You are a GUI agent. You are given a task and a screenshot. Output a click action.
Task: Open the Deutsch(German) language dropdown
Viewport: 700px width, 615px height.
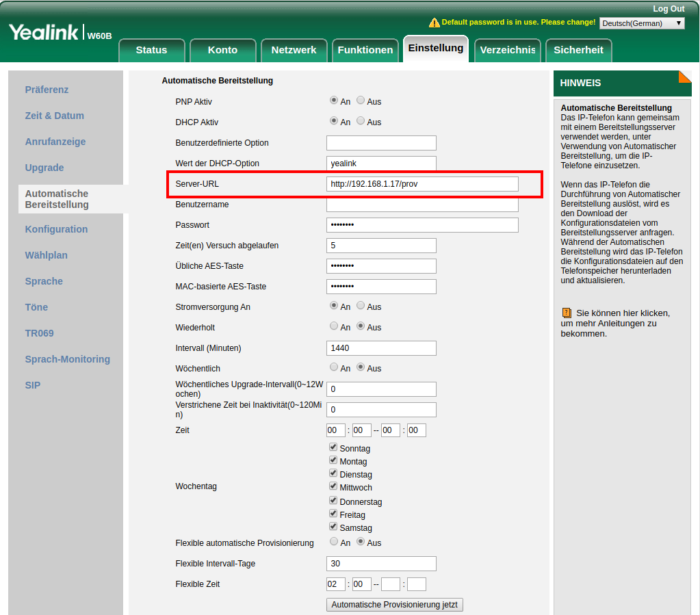[640, 23]
